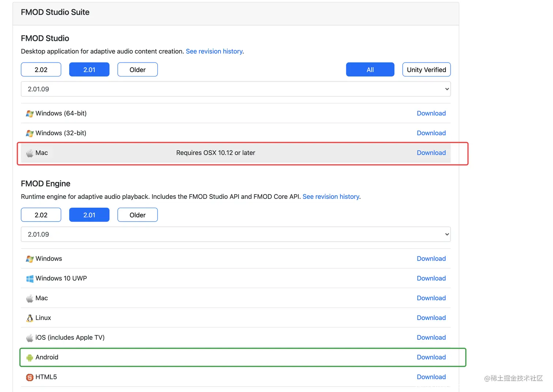Image resolution: width=553 pixels, height=392 pixels.
Task: Click the 'Windows (64-bit)' label
Action: [61, 113]
